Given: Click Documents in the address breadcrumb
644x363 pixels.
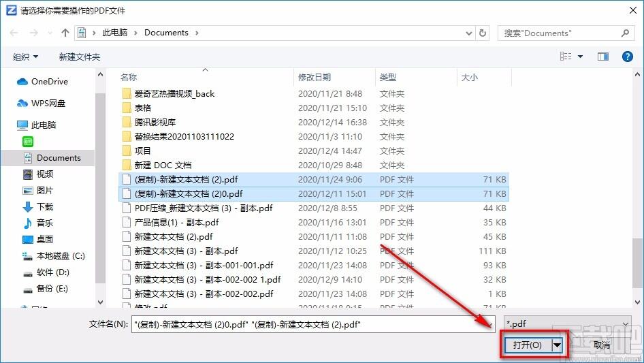Looking at the screenshot, I should 166,33.
